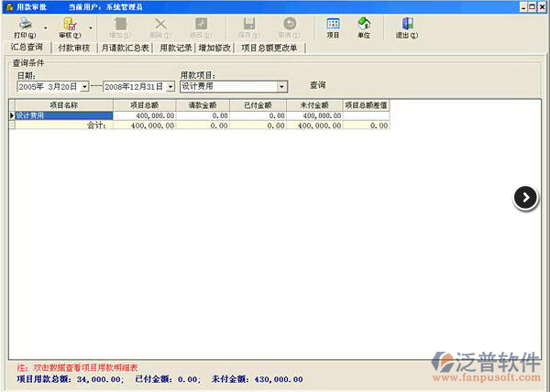
Task: Click the 项目总额差值 column header
Action: click(x=366, y=105)
